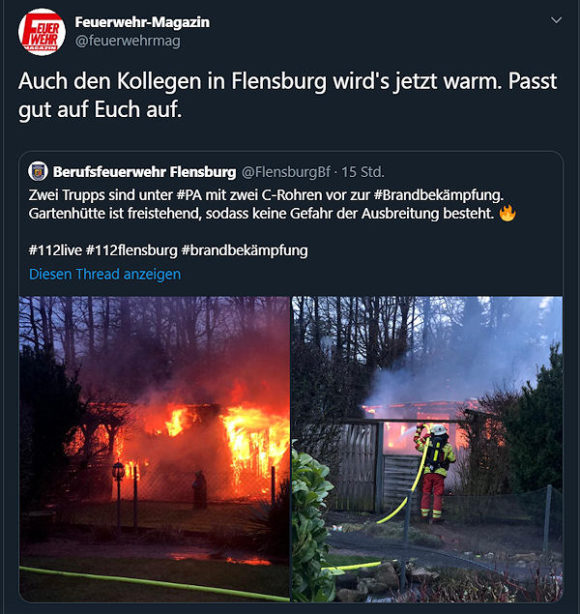Click the Feuerwehr-Magazin display name
This screenshot has width=580, height=614.
point(142,22)
